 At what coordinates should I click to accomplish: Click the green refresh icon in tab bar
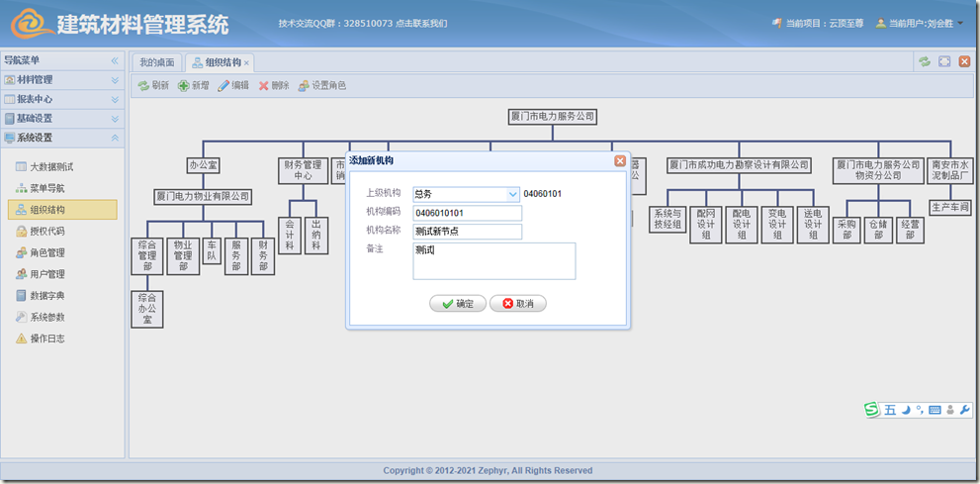pos(925,61)
